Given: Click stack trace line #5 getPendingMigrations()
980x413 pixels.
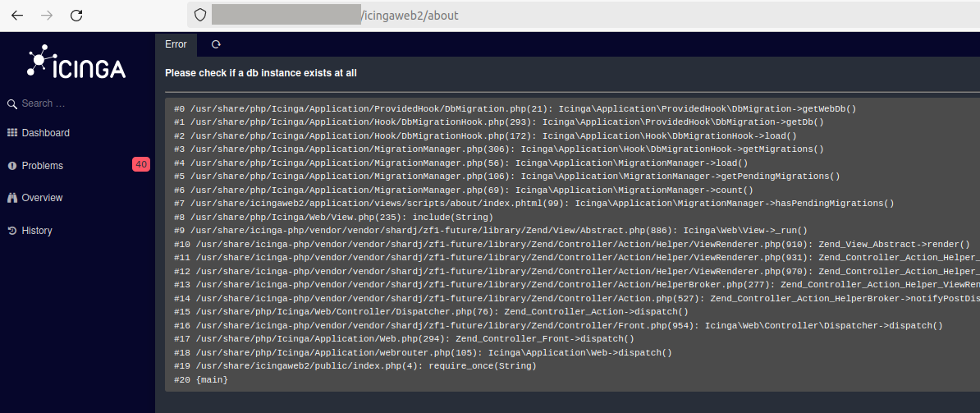Looking at the screenshot, I should click(x=507, y=177).
